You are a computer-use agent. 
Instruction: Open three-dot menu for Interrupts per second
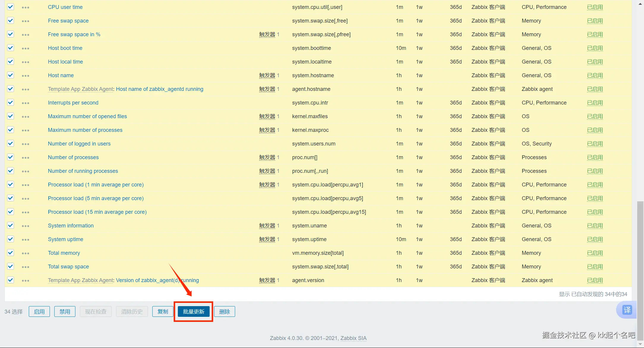point(26,103)
